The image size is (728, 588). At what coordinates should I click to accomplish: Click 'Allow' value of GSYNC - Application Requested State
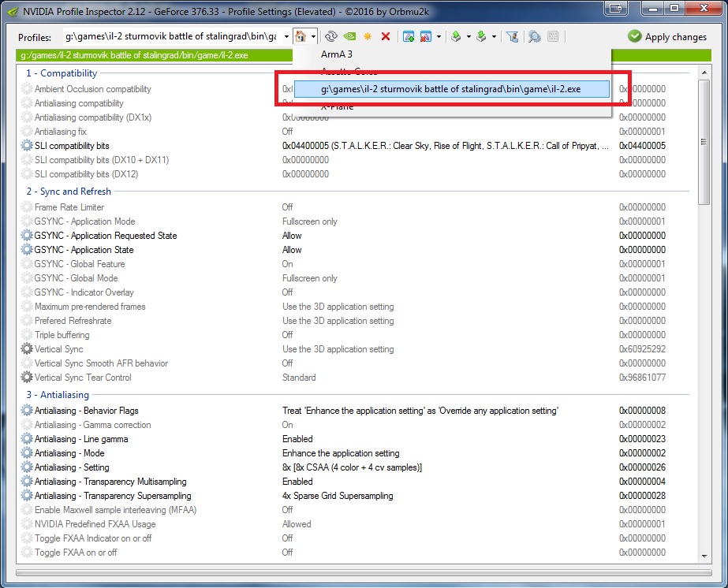click(x=292, y=236)
